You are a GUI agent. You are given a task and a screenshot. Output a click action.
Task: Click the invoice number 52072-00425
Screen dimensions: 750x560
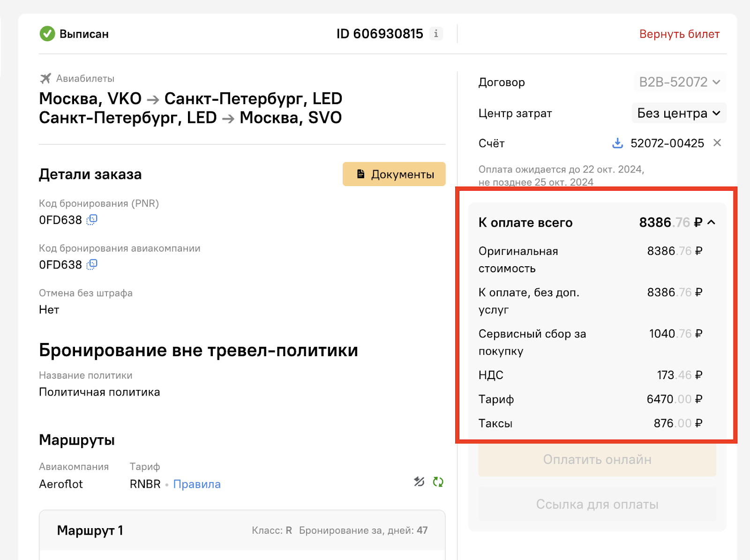click(667, 143)
